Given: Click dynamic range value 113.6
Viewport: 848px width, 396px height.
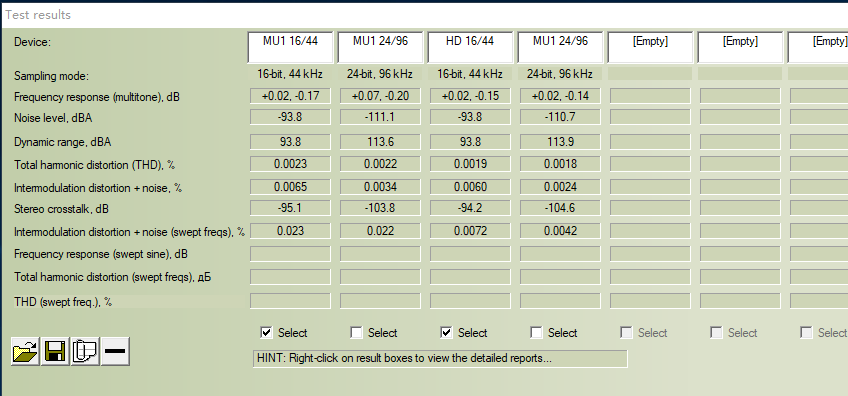Looking at the screenshot, I should [x=380, y=142].
